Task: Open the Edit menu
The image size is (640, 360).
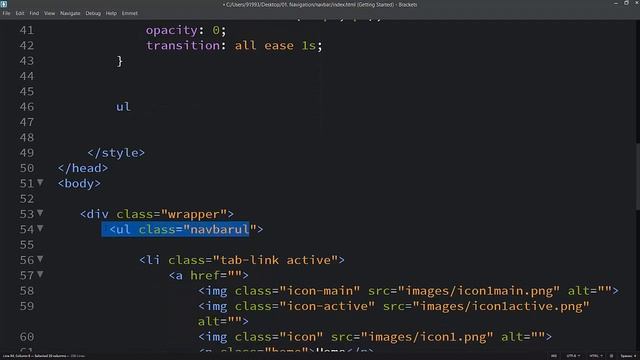Action: point(20,13)
